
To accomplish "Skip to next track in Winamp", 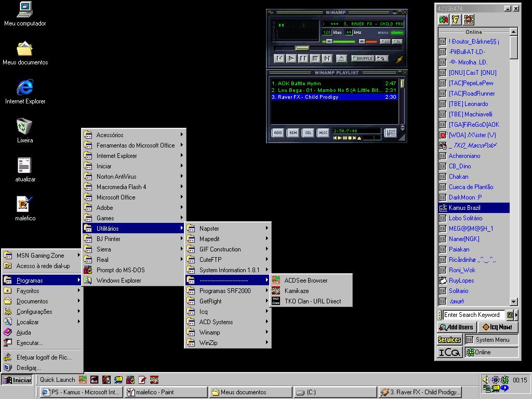I will click(327, 59).
